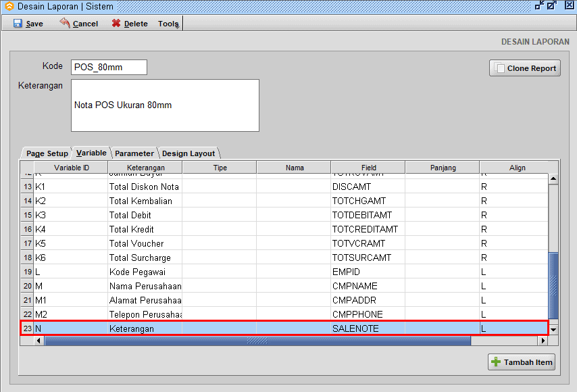This screenshot has height=392, width=577.
Task: Click the Kode input field
Action: tap(109, 68)
